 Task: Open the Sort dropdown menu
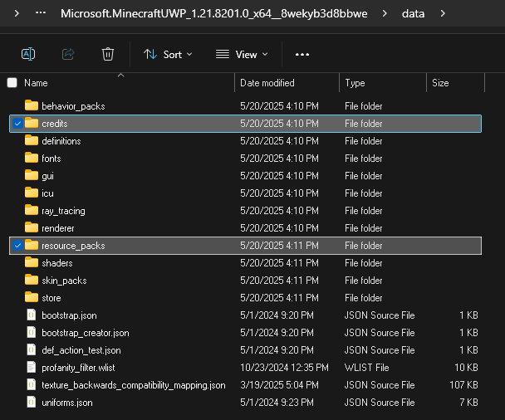click(x=168, y=54)
